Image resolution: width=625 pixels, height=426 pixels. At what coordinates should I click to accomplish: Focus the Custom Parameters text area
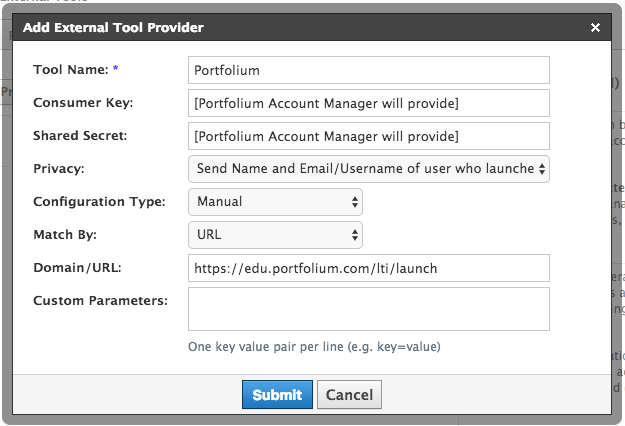[368, 309]
